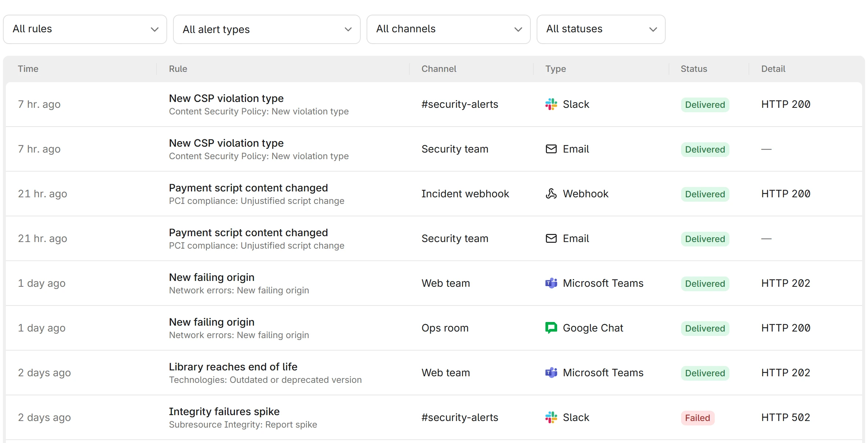Click the Status column header
Screen dimensions: 868x443
pyautogui.click(x=694, y=69)
